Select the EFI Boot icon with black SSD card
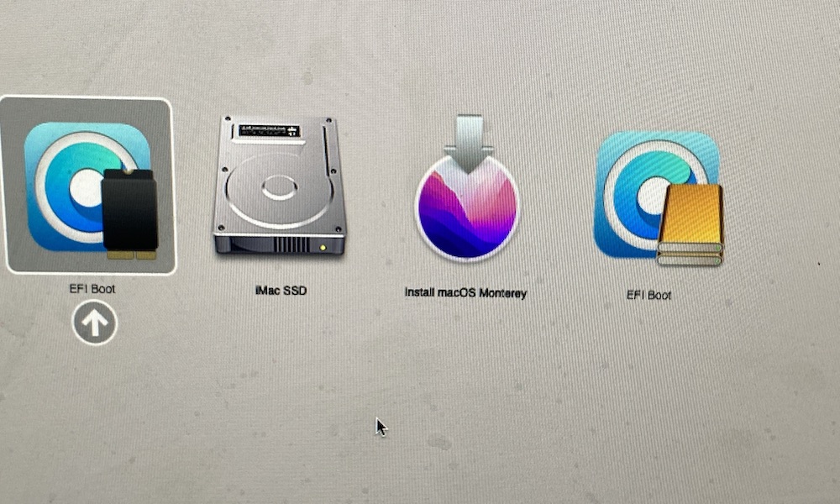Screen dimensions: 840x504 coord(90,190)
